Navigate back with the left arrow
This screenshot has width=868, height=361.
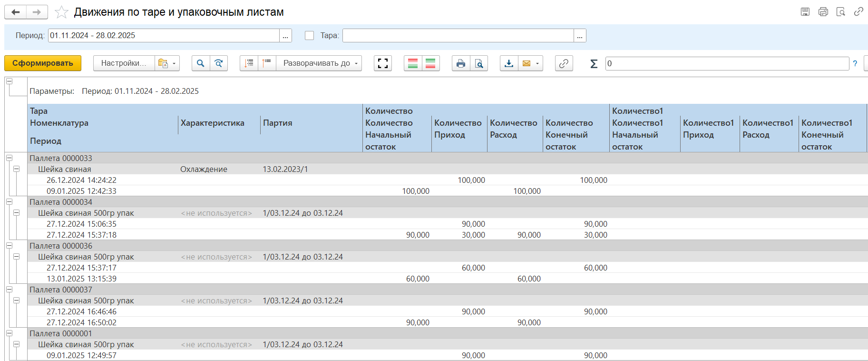pos(16,12)
